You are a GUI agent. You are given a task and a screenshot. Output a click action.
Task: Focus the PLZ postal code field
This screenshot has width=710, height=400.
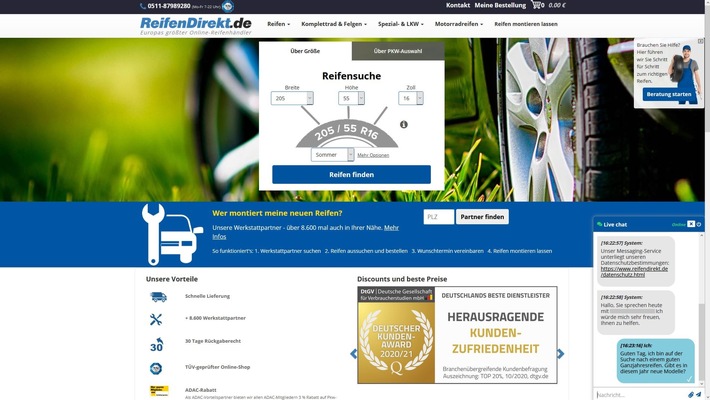click(438, 217)
